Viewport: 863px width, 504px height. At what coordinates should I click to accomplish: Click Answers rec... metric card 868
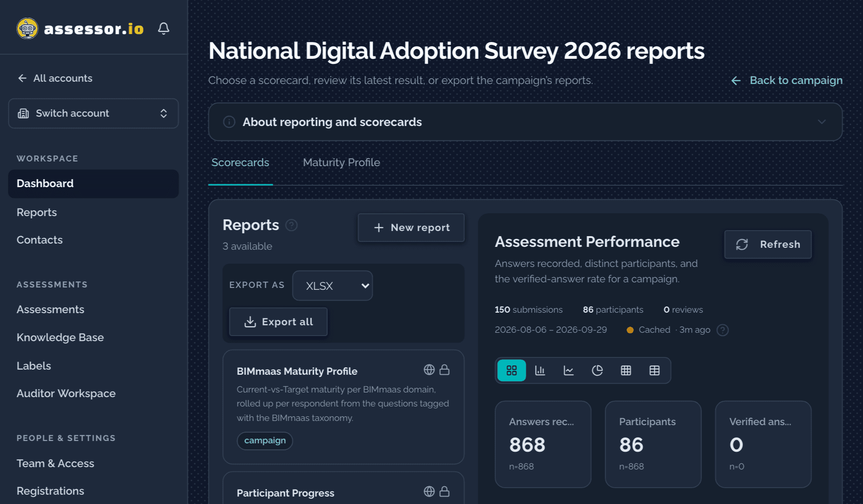543,444
